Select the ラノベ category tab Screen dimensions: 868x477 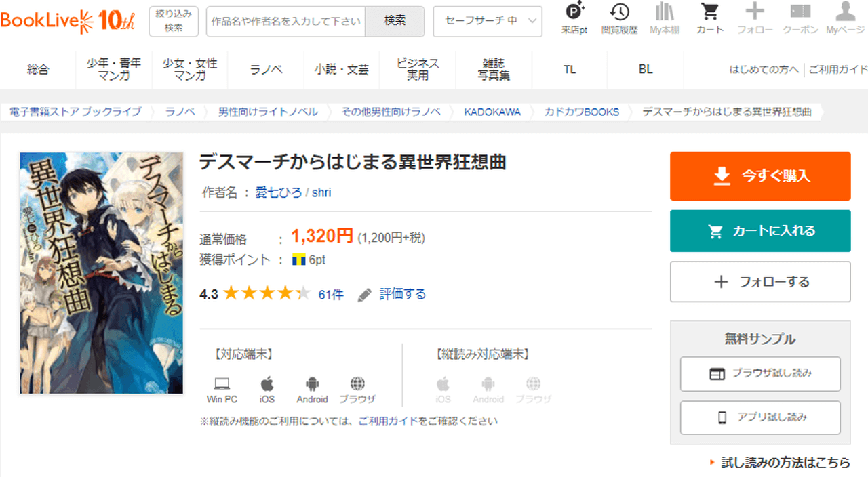coord(266,69)
